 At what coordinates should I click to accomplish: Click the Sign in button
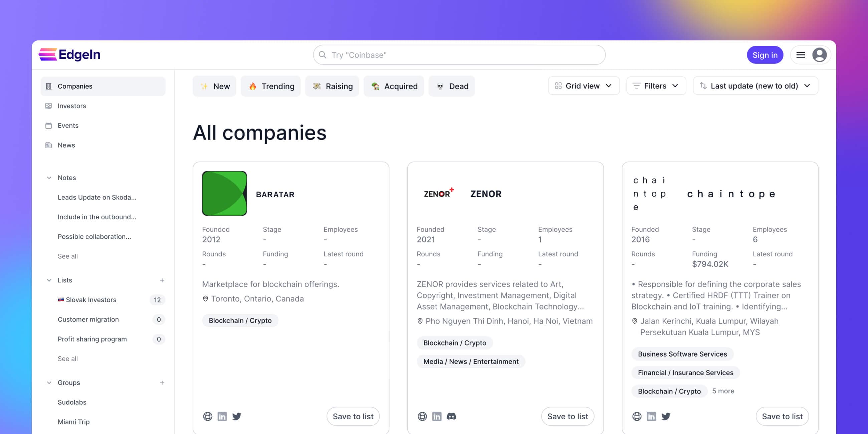765,55
